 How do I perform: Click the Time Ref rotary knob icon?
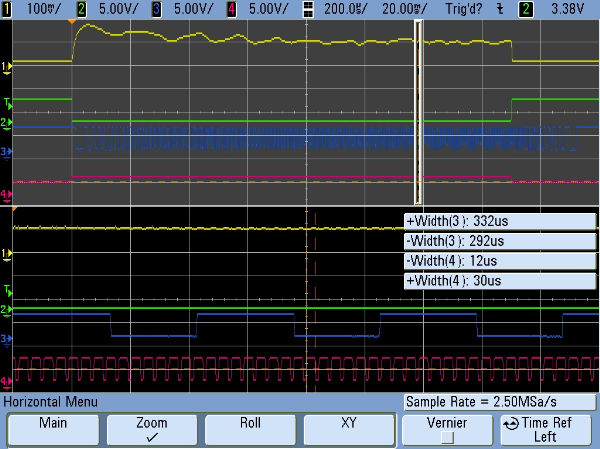[x=511, y=423]
